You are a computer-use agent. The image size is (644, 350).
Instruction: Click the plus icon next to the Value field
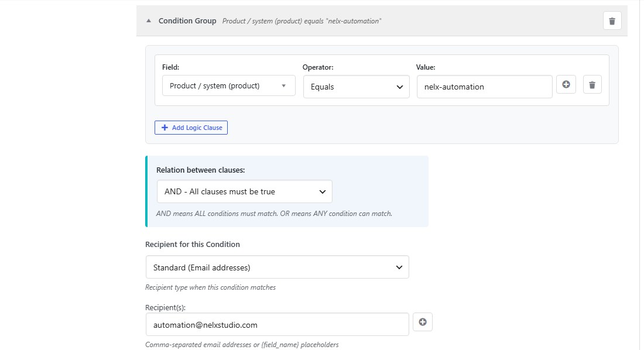coord(566,84)
